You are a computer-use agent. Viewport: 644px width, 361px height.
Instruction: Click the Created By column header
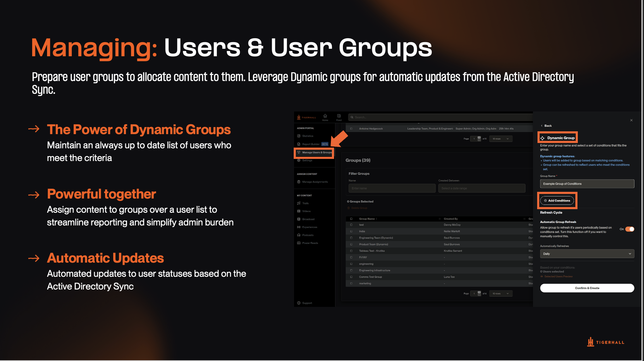click(x=451, y=219)
